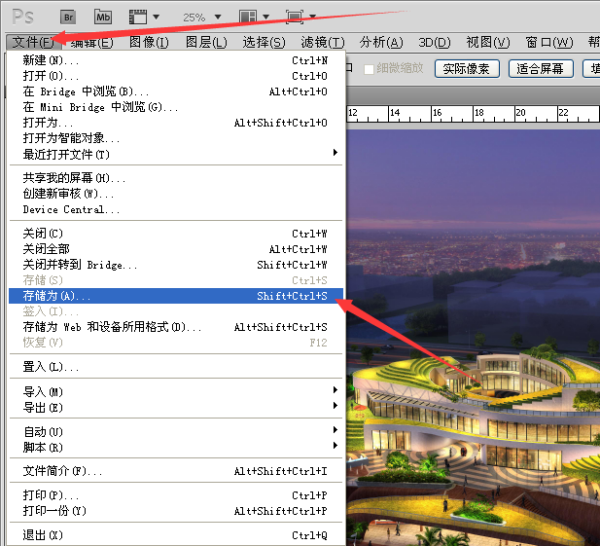Choose 打印一份(Y)
This screenshot has width=600, height=546.
[176, 511]
